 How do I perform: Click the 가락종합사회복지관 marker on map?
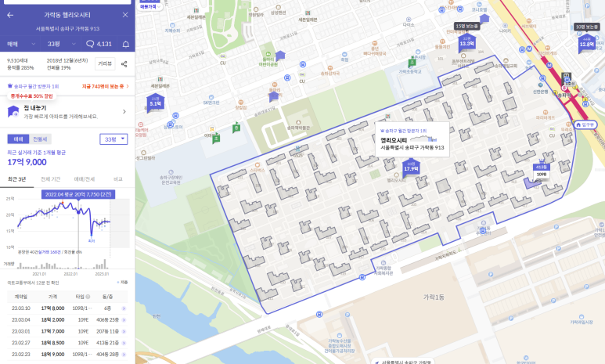(x=384, y=263)
